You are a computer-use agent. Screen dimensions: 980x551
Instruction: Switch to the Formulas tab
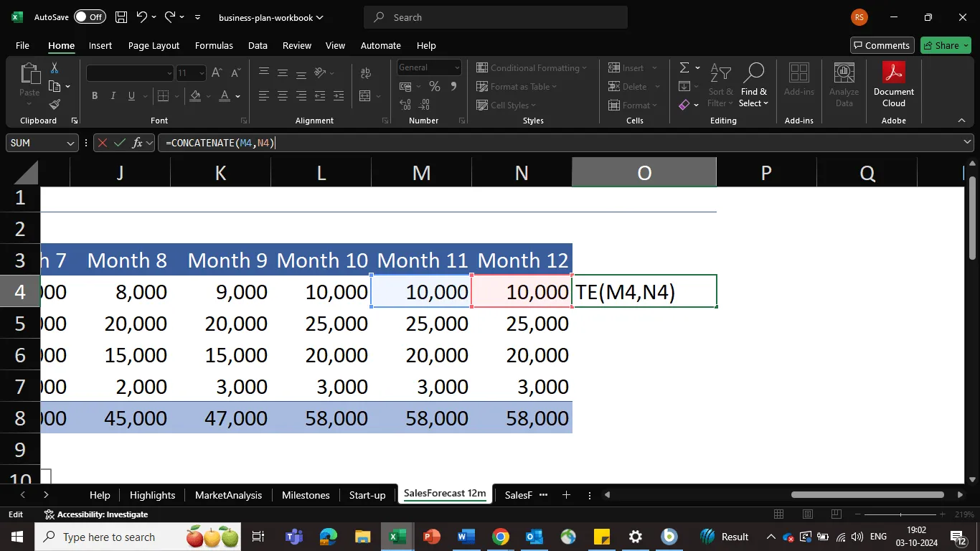pyautogui.click(x=214, y=45)
